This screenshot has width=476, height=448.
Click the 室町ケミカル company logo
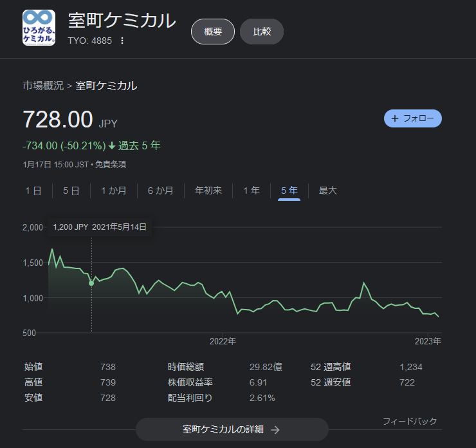(x=39, y=28)
